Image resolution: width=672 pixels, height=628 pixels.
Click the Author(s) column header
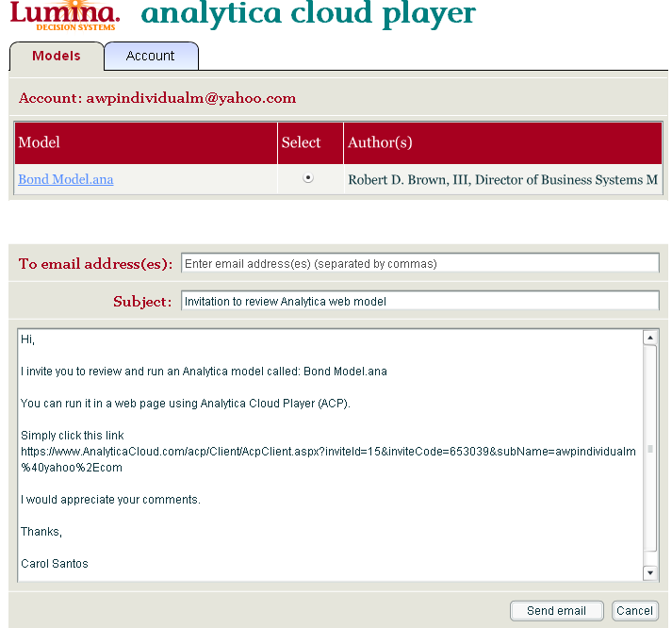pos(502,142)
